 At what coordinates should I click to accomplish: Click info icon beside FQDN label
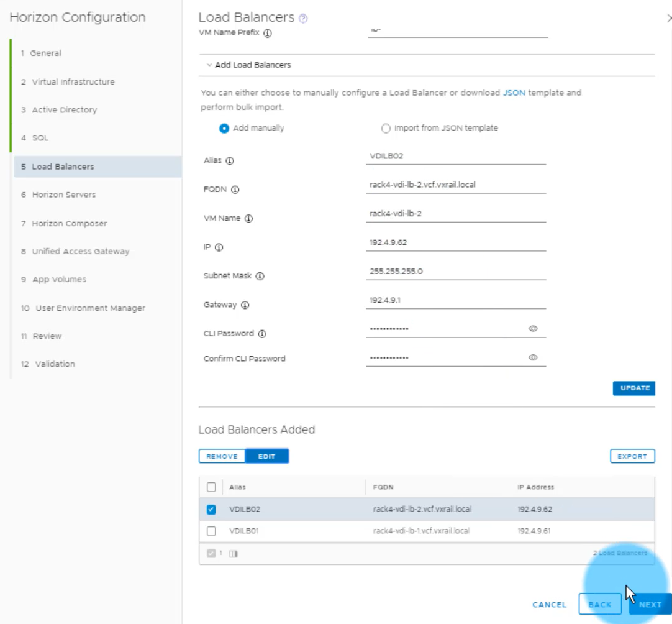tap(235, 190)
